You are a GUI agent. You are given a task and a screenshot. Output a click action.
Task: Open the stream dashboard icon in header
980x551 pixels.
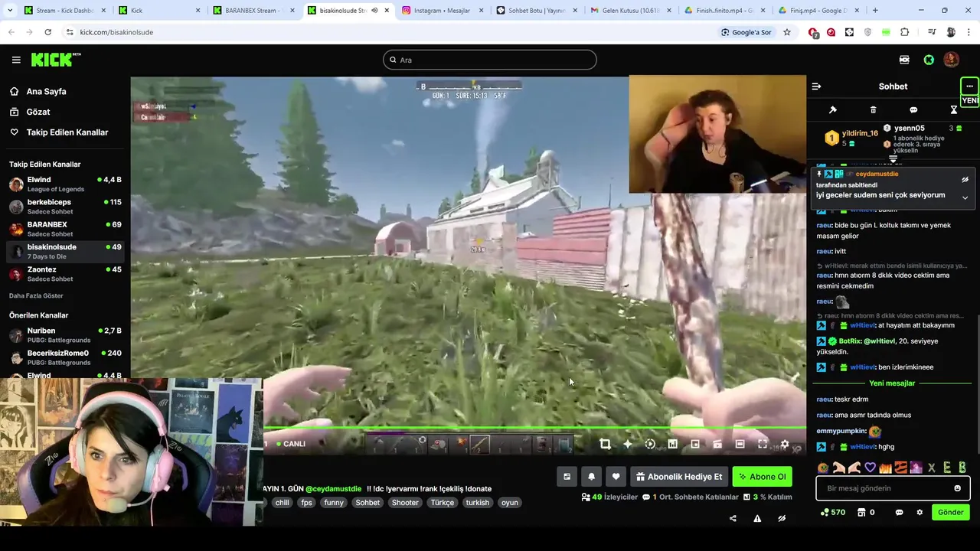tap(904, 60)
